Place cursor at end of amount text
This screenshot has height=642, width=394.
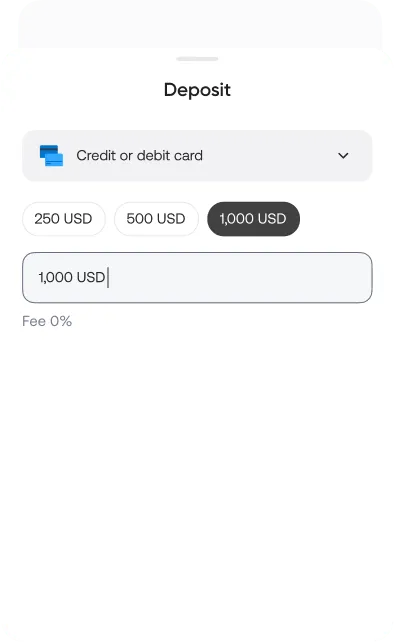point(107,278)
